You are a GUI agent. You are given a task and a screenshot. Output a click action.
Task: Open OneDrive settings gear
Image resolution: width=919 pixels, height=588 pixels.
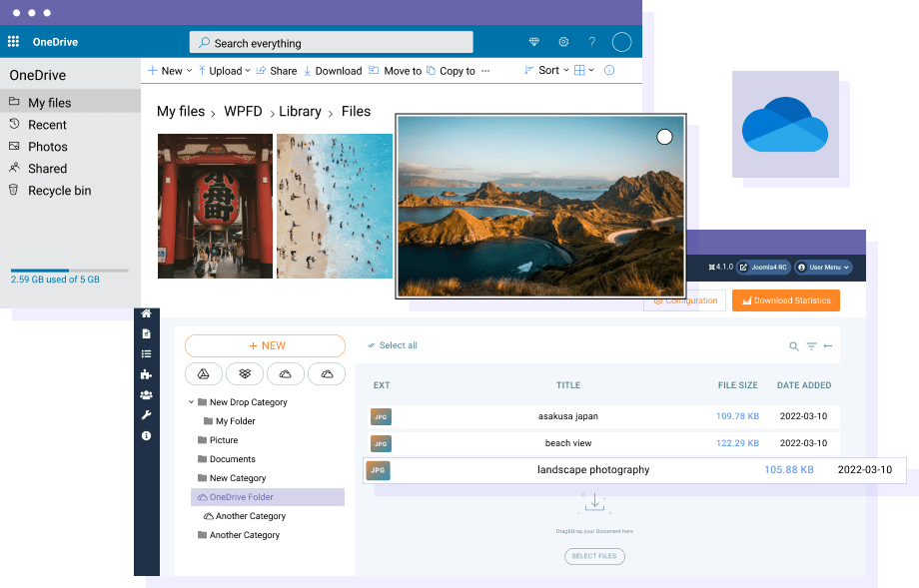point(563,42)
